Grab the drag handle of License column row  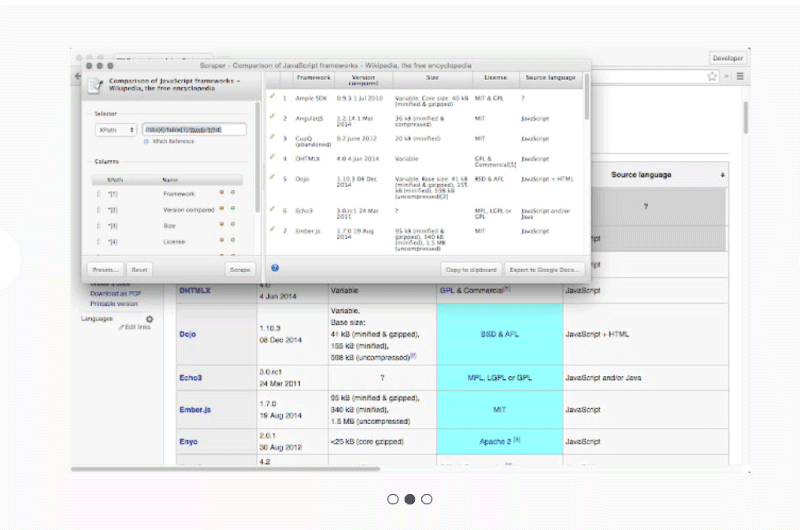[98, 241]
